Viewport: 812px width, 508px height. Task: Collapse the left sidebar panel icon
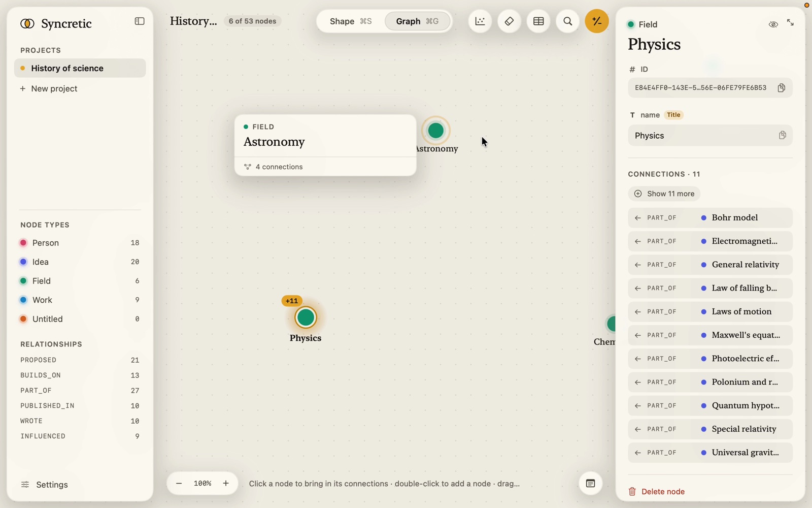140,21
